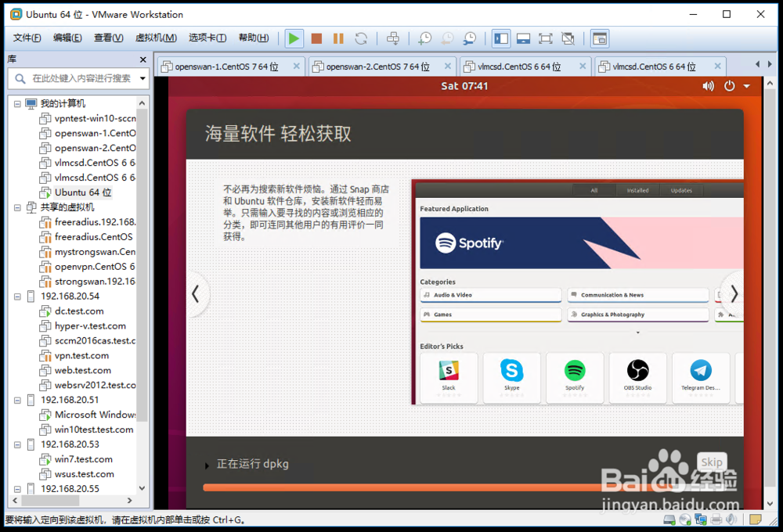Open the library search dropdown arrow
Image resolution: width=783 pixels, height=532 pixels.
(143, 78)
